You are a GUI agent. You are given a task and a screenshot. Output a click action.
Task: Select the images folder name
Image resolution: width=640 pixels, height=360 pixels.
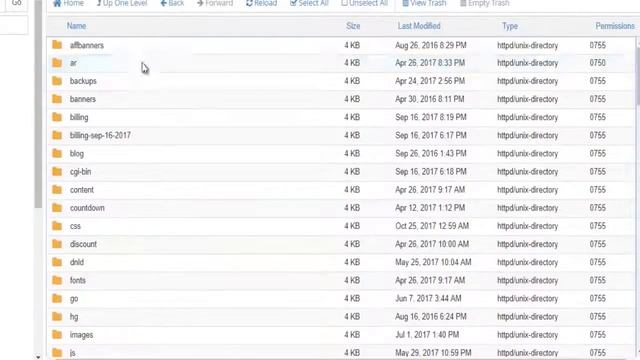[81, 335]
